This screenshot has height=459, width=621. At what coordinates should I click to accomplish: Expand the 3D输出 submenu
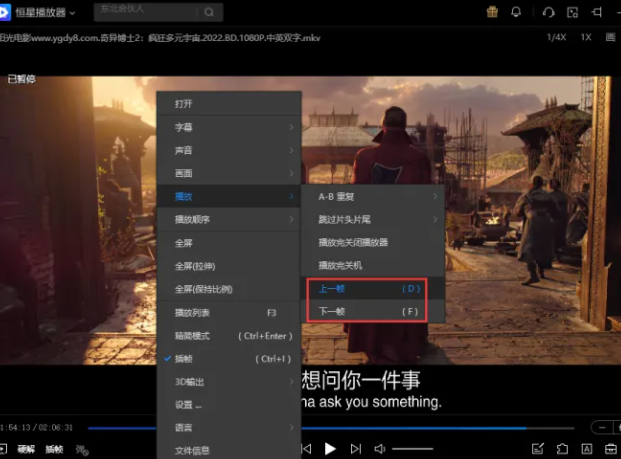(229, 382)
